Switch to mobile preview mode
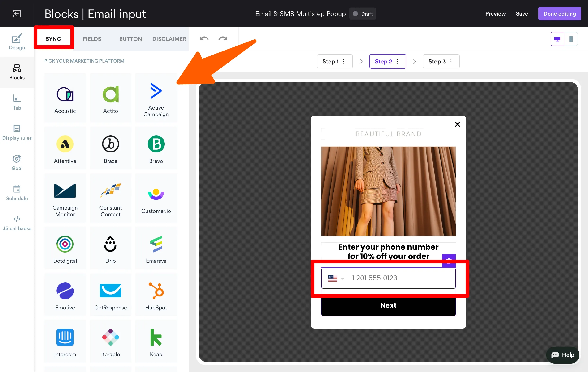Image resolution: width=588 pixels, height=372 pixels. pos(571,39)
